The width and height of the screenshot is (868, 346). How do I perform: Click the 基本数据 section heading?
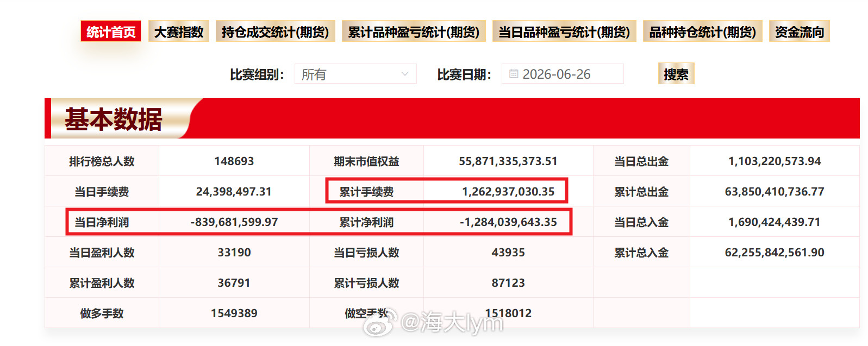pyautogui.click(x=114, y=119)
